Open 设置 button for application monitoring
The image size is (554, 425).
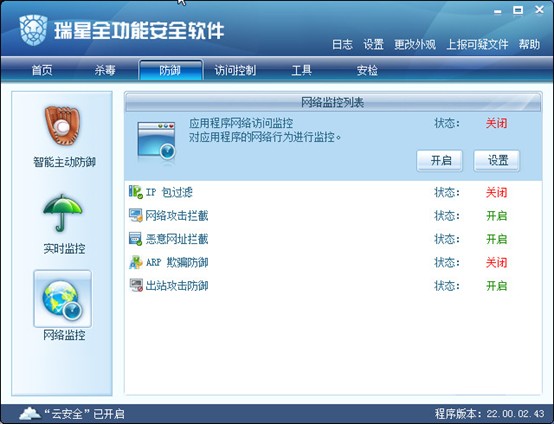[497, 161]
